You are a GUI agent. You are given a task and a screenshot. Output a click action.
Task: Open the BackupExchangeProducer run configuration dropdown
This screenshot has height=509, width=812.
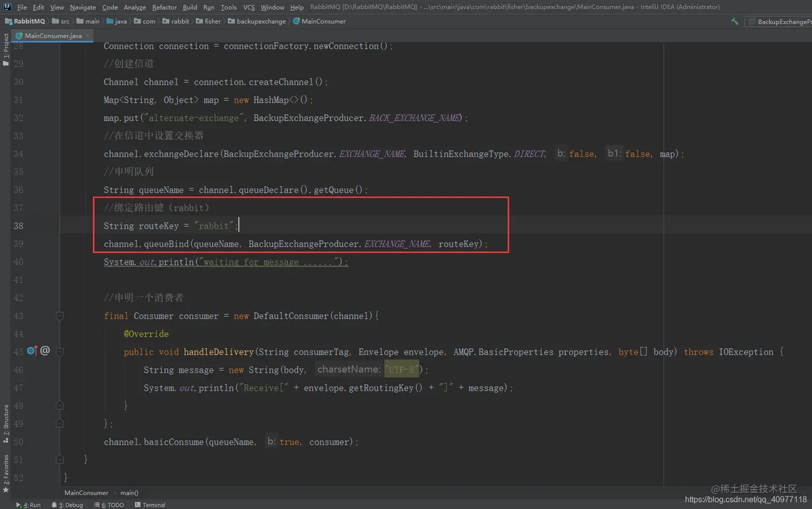tap(779, 21)
